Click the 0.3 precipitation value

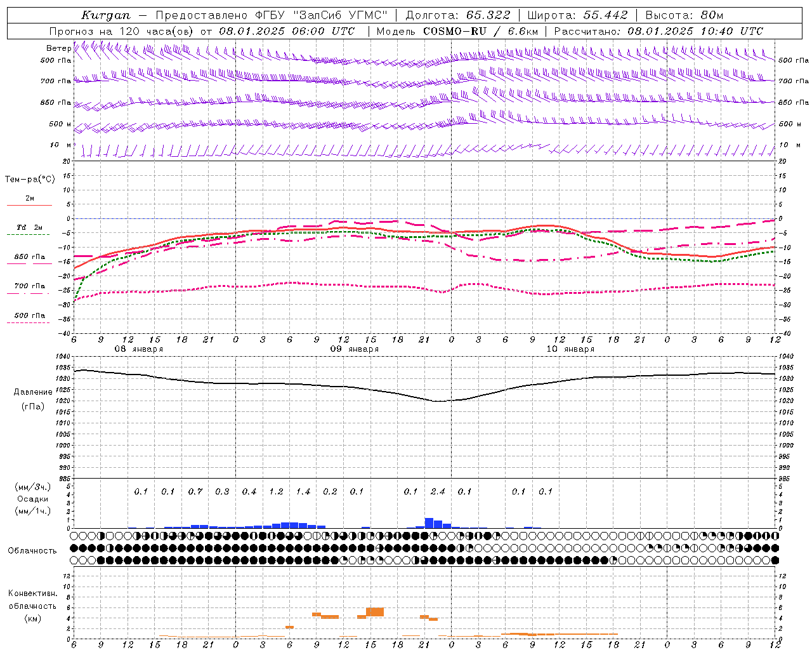point(222,491)
